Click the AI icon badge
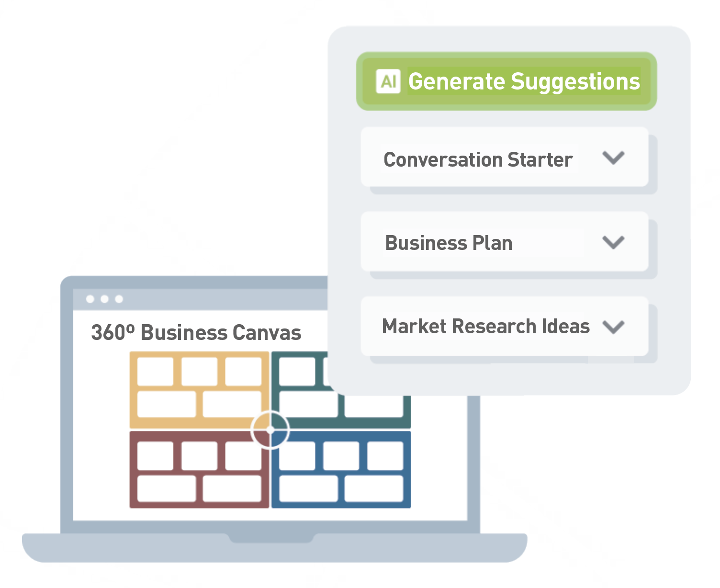Viewport: 720px width, 588px height. tap(388, 81)
